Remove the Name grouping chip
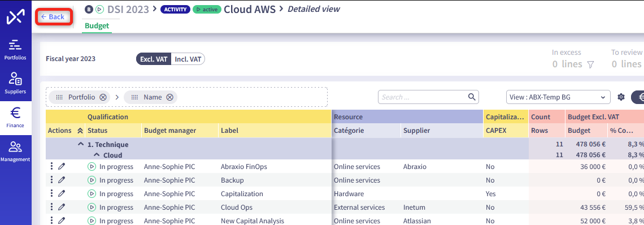Image resolution: width=644 pixels, height=225 pixels. click(x=169, y=97)
